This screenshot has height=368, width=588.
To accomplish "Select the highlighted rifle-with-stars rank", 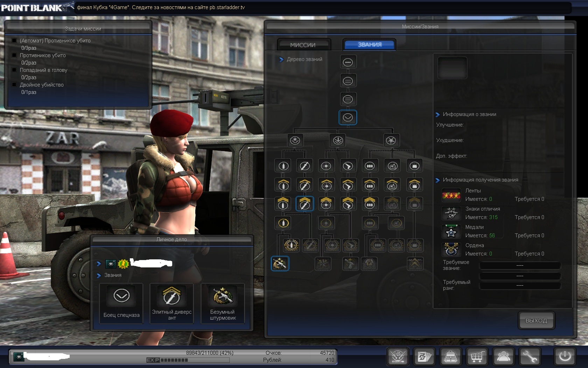I will [x=280, y=264].
